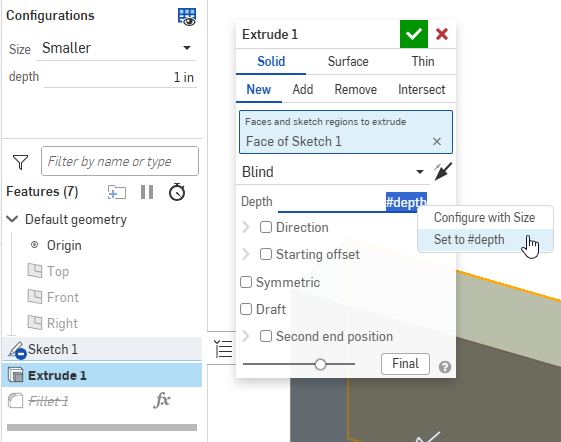The image size is (561, 442).
Task: Click the Final button
Action: (x=405, y=364)
